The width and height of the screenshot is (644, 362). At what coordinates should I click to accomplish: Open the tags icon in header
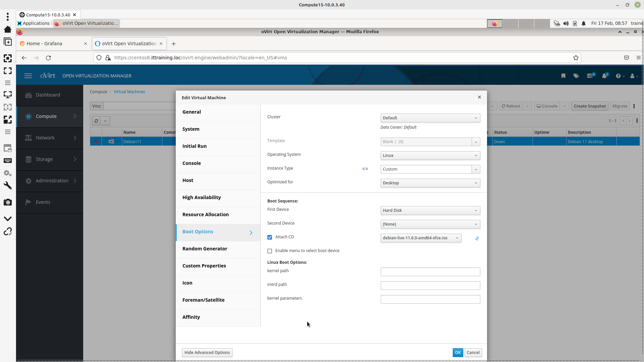576,76
